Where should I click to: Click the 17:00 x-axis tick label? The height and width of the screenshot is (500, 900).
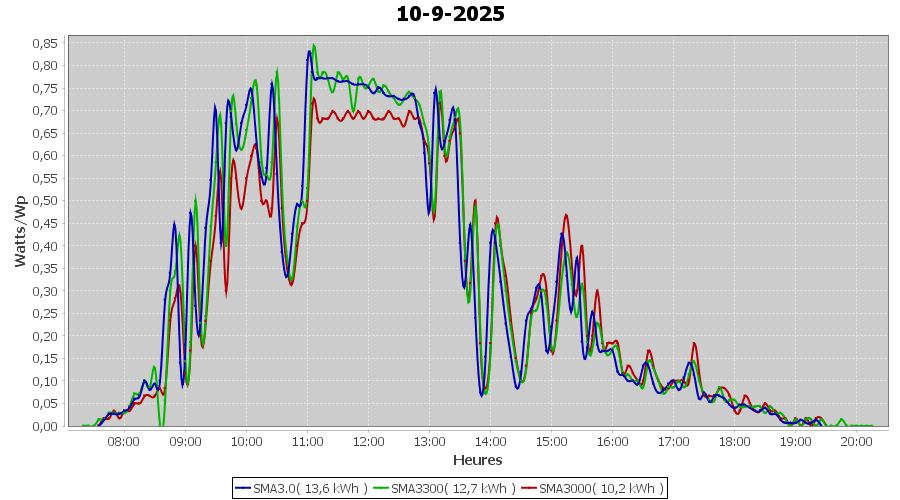pyautogui.click(x=673, y=442)
